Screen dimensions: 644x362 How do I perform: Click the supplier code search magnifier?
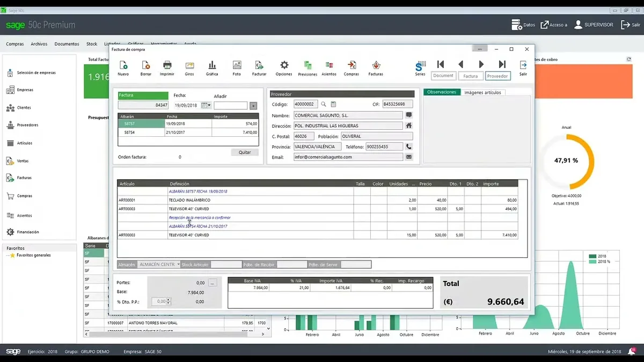click(324, 104)
